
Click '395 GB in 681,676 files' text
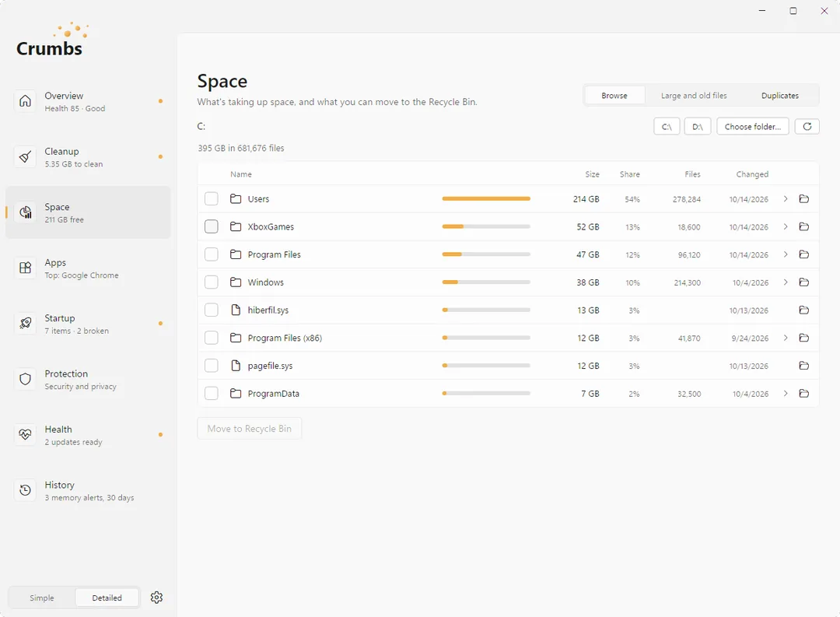tap(241, 148)
